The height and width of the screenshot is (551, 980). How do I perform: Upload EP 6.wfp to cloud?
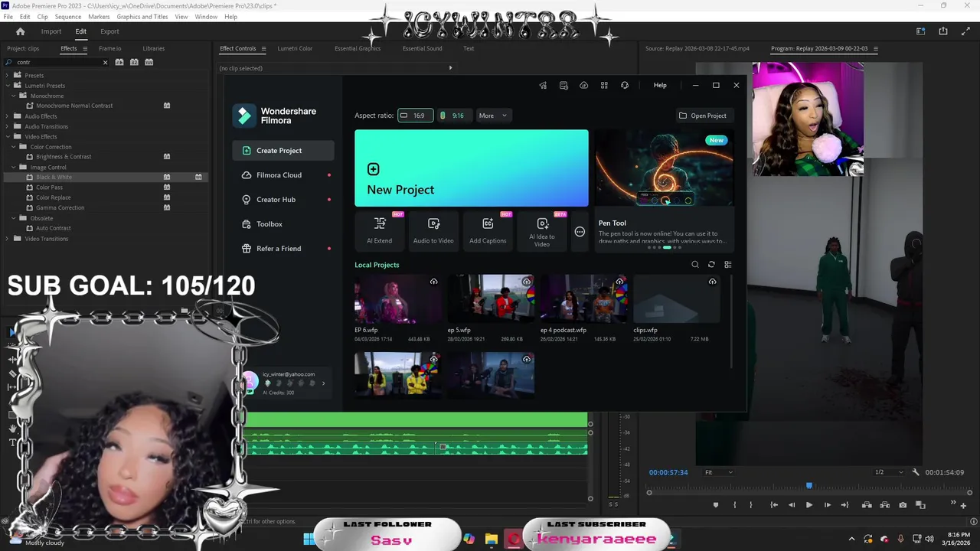tap(433, 282)
